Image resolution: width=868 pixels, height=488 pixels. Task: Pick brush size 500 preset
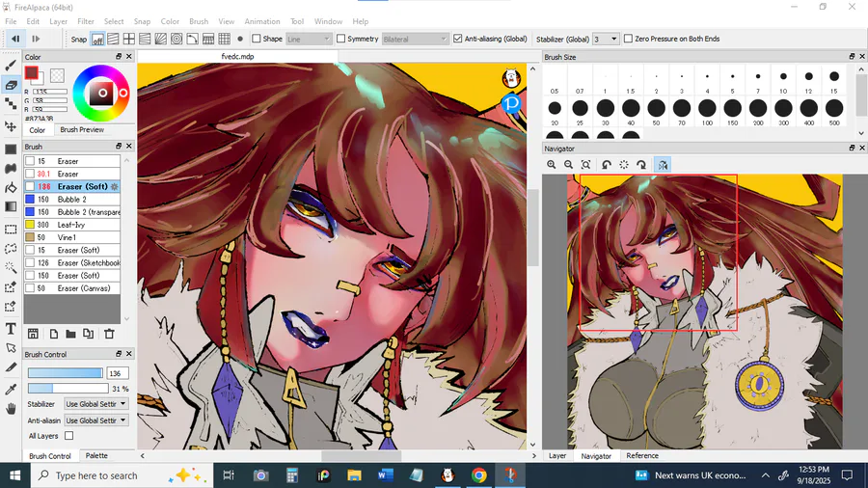[x=834, y=112]
